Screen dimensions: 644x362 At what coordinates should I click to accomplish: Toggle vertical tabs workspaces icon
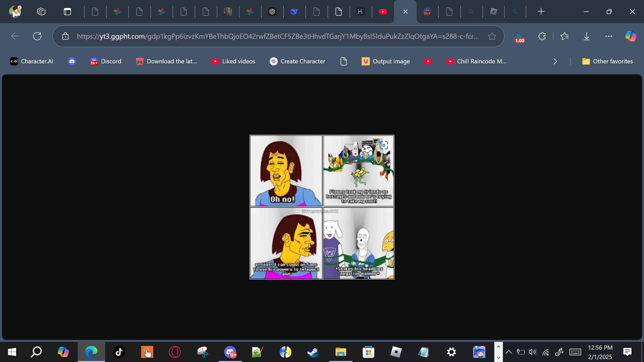(41, 12)
